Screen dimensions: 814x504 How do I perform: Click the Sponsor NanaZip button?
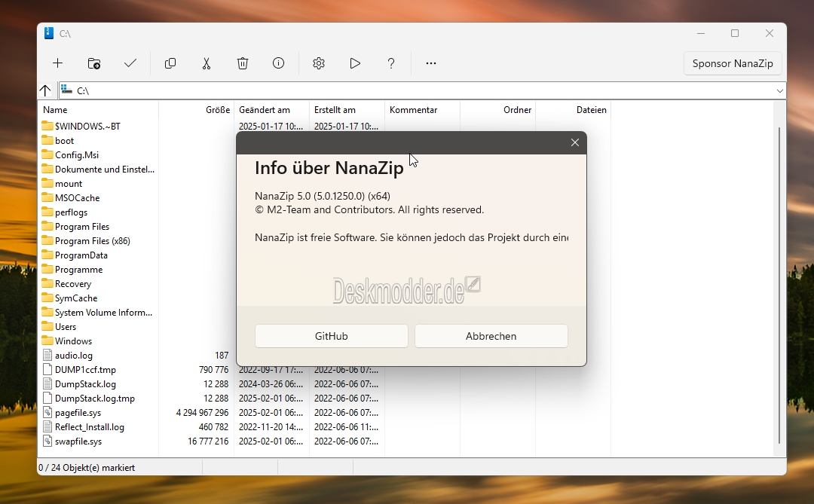[733, 63]
